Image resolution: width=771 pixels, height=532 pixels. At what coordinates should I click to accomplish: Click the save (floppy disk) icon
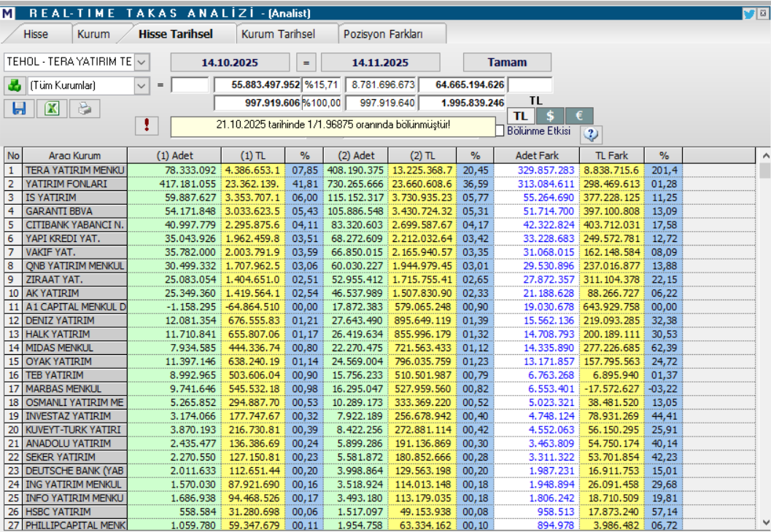tap(20, 109)
